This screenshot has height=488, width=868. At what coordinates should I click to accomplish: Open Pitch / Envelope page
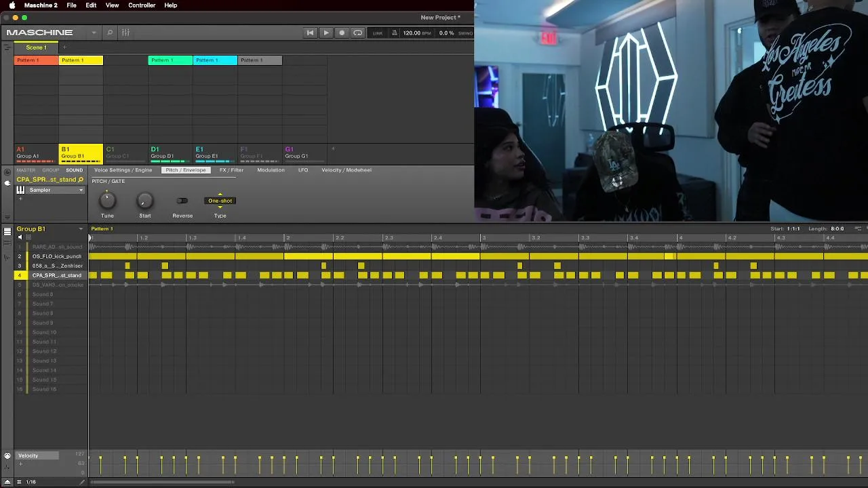coord(186,170)
